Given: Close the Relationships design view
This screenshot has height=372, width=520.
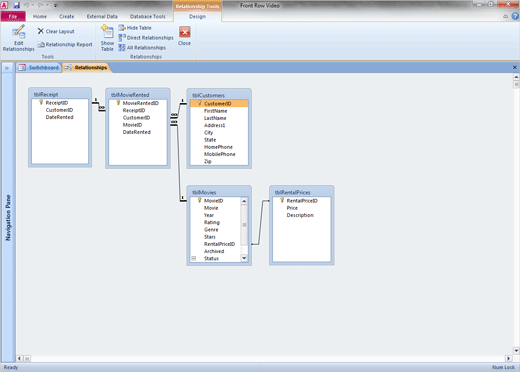Looking at the screenshot, I should tap(184, 36).
